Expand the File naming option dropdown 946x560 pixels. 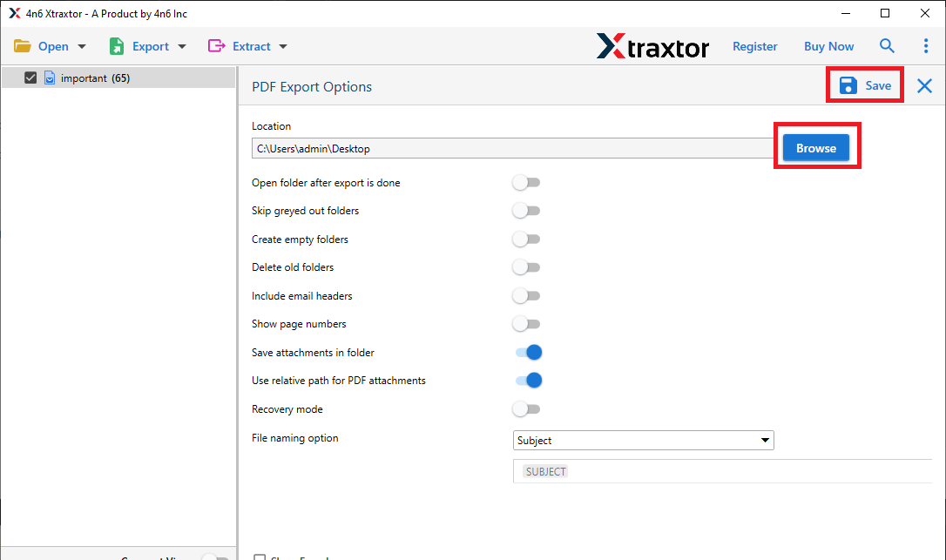tap(643, 440)
